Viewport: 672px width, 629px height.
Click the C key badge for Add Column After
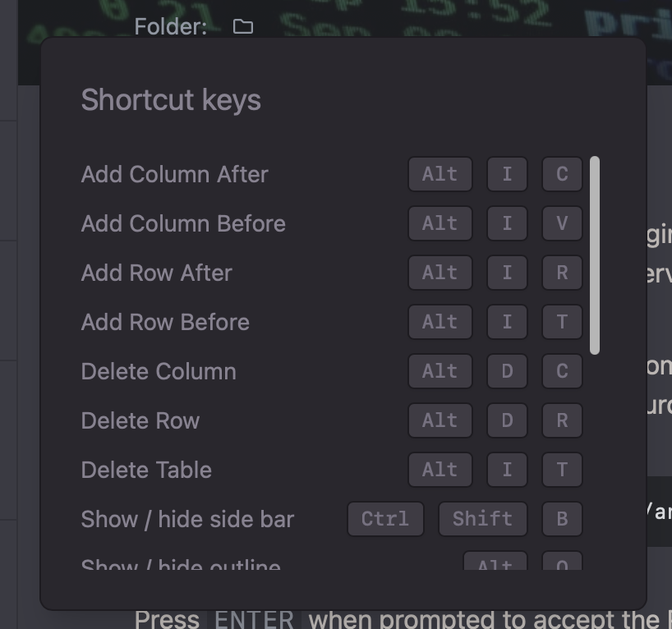pos(562,174)
